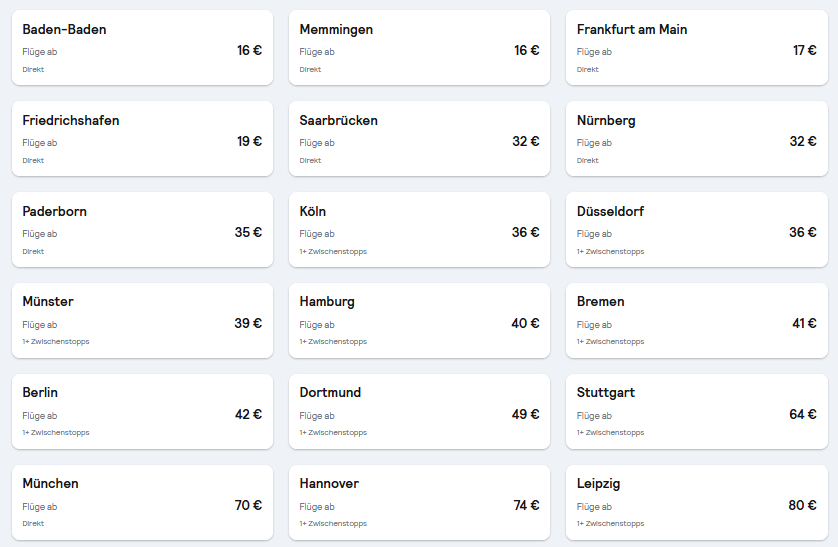This screenshot has height=547, width=838.
Task: Choose the Saarbrücken destination card
Action: [x=419, y=139]
